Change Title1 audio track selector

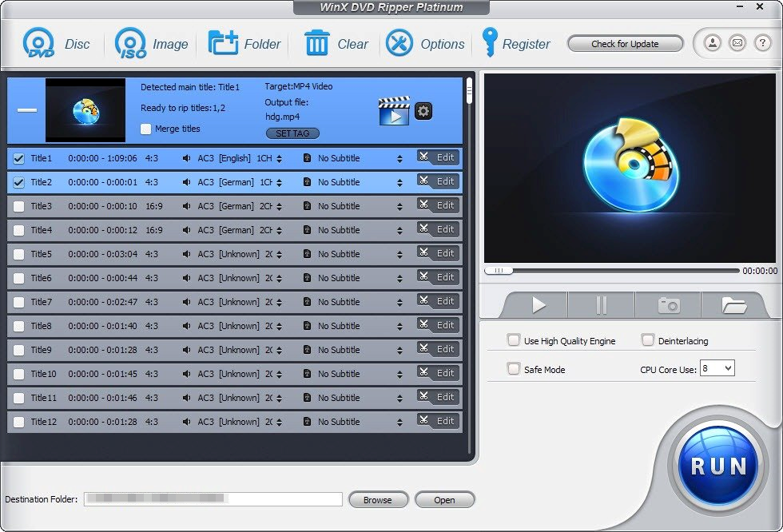click(279, 158)
